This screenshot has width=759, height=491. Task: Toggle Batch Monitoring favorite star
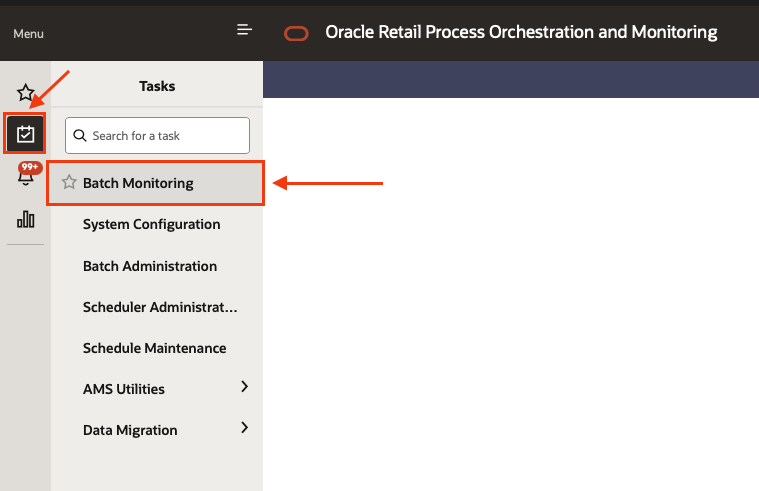(x=69, y=182)
